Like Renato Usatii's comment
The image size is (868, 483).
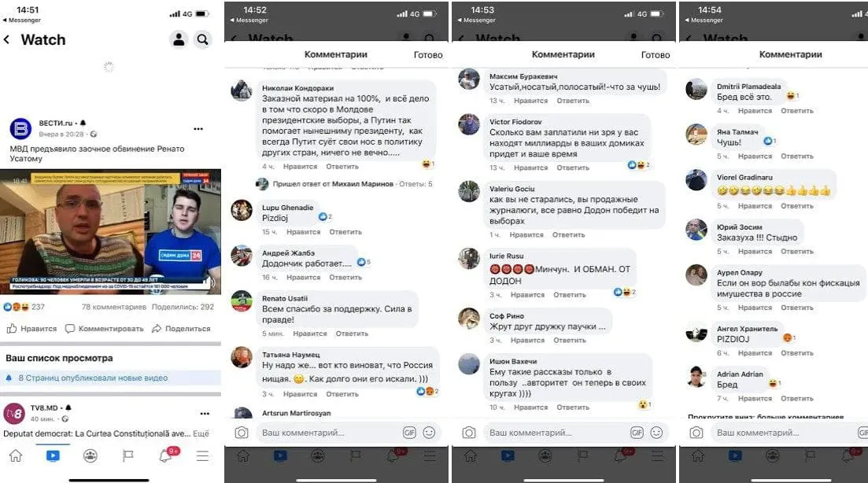(x=309, y=334)
